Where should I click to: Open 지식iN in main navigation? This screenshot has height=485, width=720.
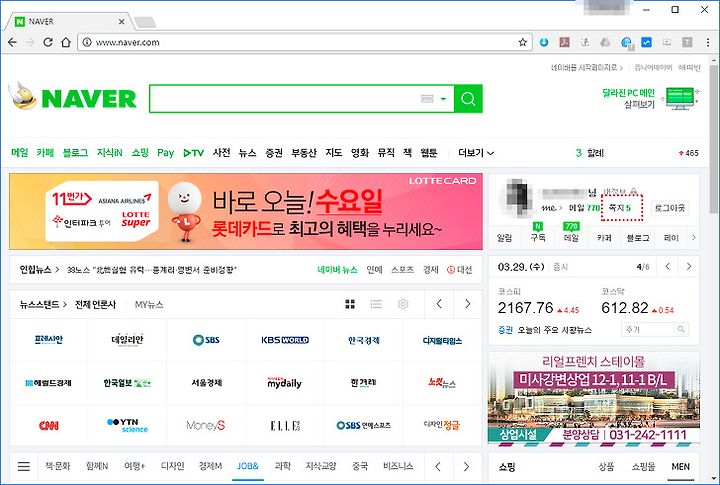click(110, 152)
